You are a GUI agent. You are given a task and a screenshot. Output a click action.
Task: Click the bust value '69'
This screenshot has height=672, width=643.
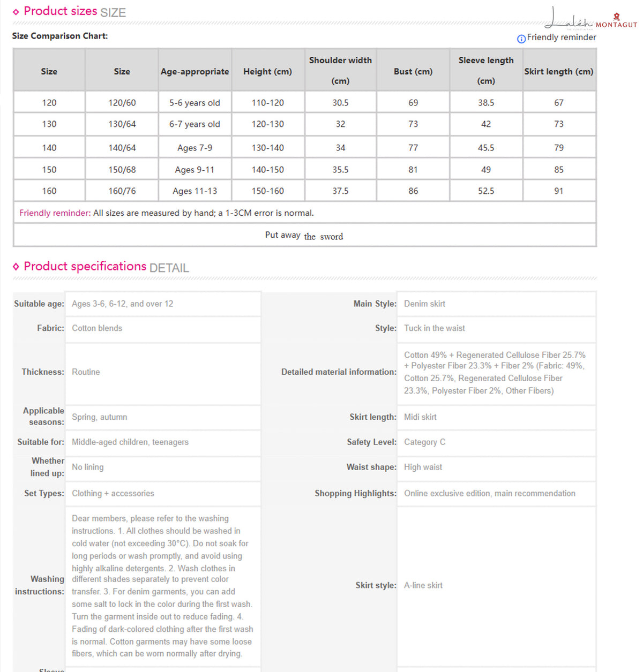coord(413,102)
